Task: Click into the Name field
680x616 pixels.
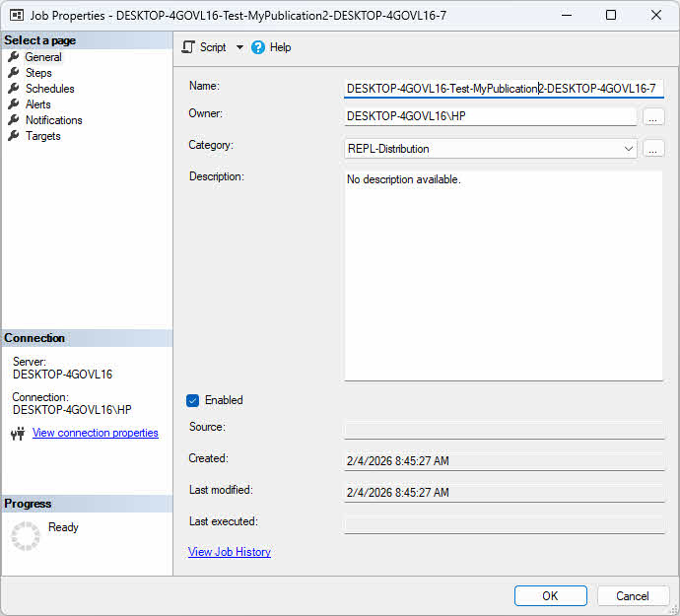Action: click(x=504, y=88)
